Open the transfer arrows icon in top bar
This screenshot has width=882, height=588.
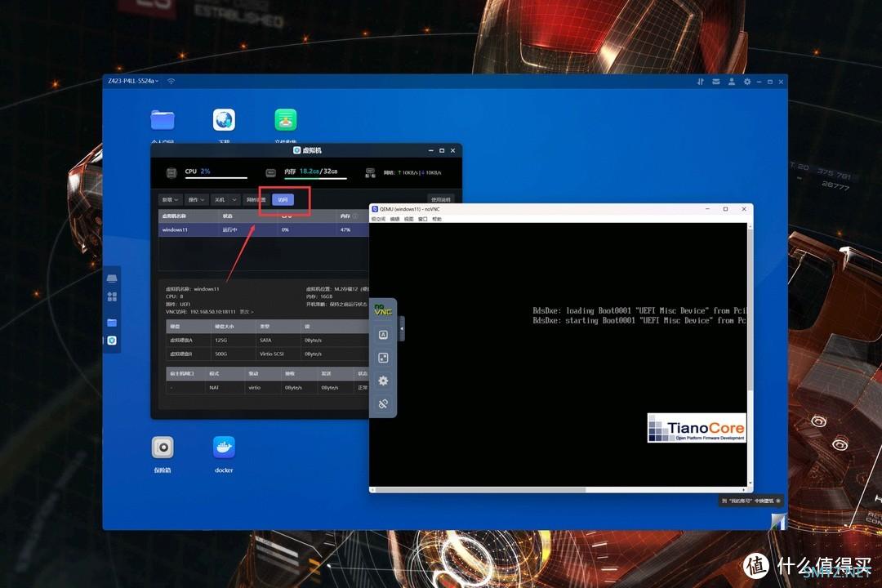(x=701, y=82)
